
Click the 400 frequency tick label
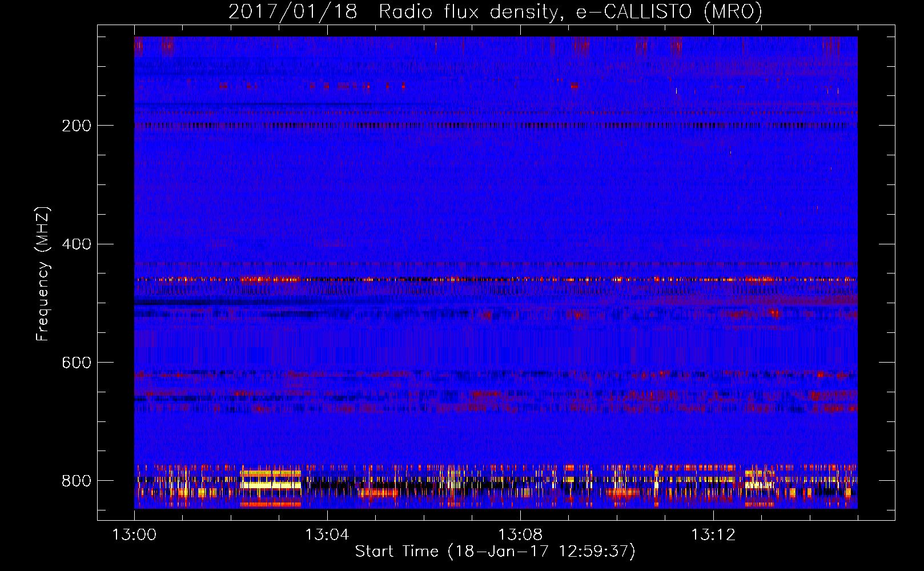tap(77, 244)
